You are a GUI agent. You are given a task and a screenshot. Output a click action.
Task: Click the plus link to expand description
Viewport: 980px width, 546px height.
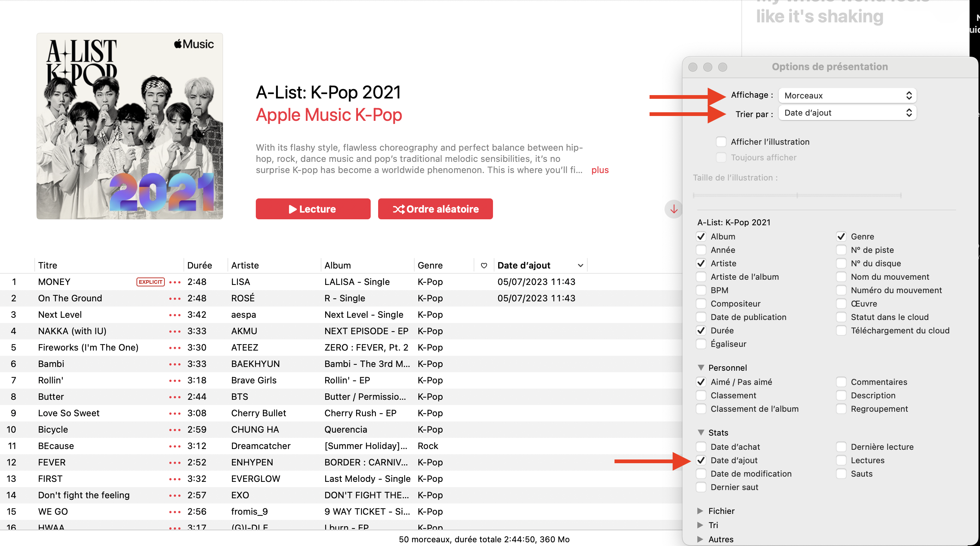coord(600,170)
